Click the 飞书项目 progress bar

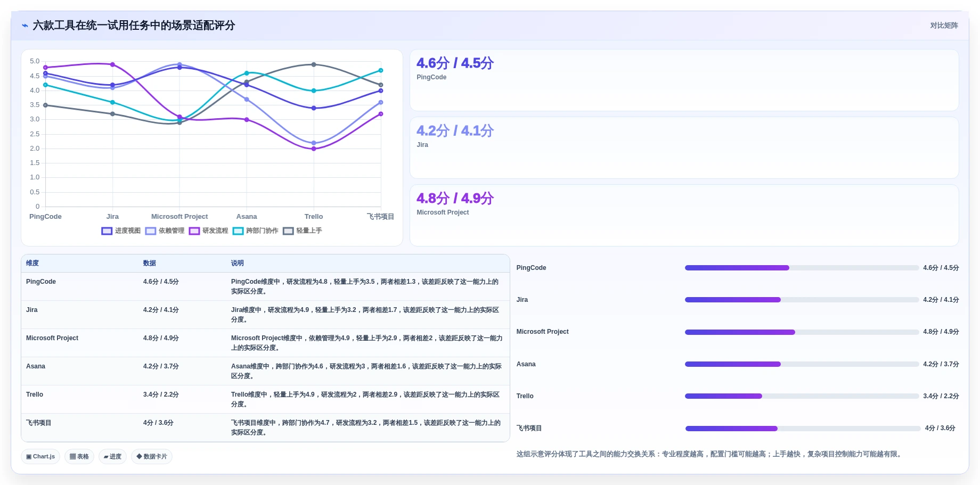[x=803, y=429]
